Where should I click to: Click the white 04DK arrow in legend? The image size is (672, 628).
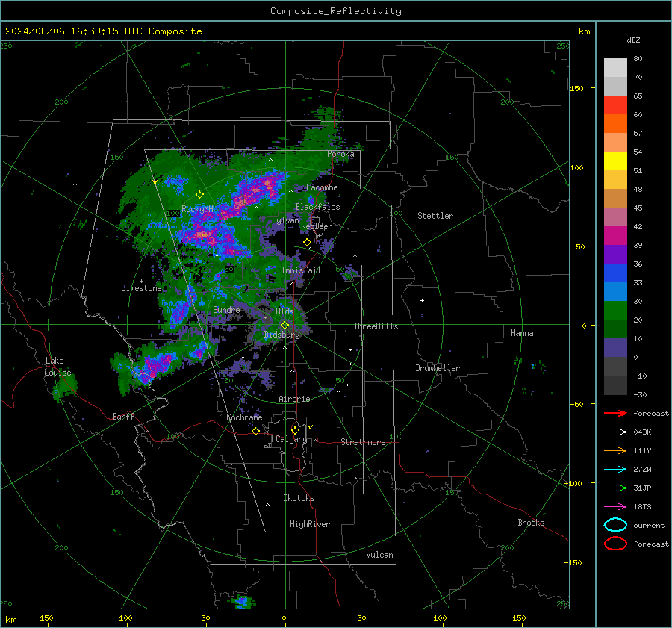click(615, 432)
